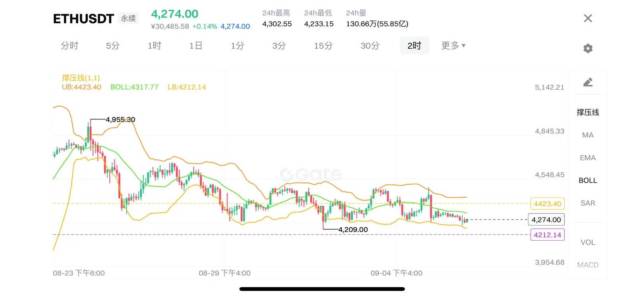Click the 08-29 下午4:00 time axis label

(225, 273)
